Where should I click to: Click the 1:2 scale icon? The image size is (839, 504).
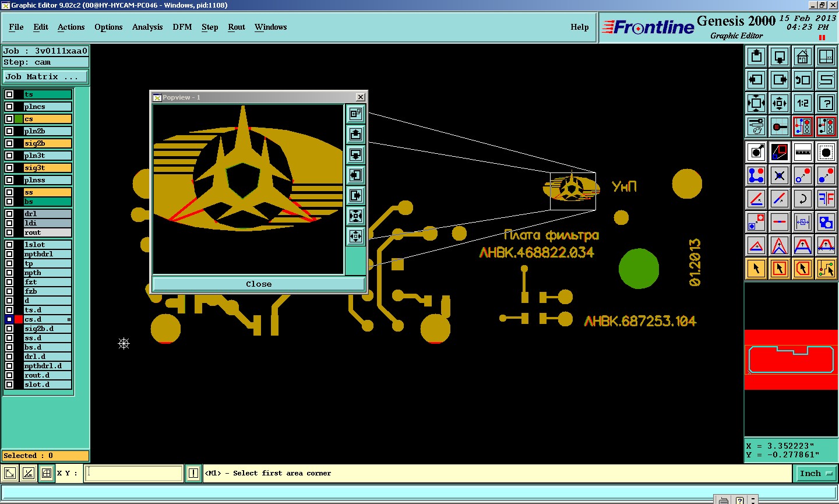point(803,103)
